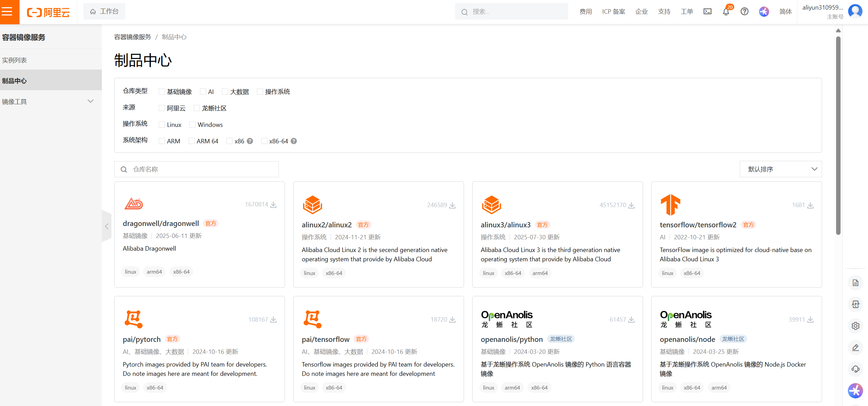
Task: Focus the 仓库名称 search field
Action: point(197,169)
